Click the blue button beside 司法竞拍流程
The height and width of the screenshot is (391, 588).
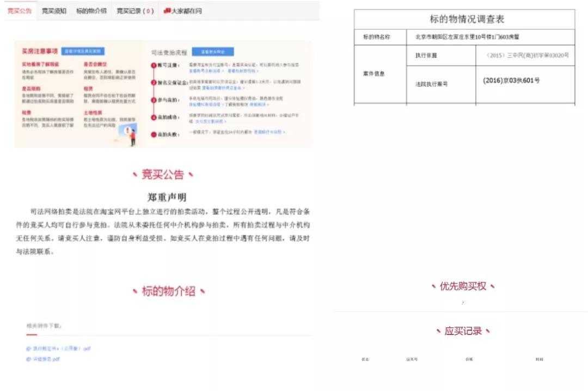[213, 52]
